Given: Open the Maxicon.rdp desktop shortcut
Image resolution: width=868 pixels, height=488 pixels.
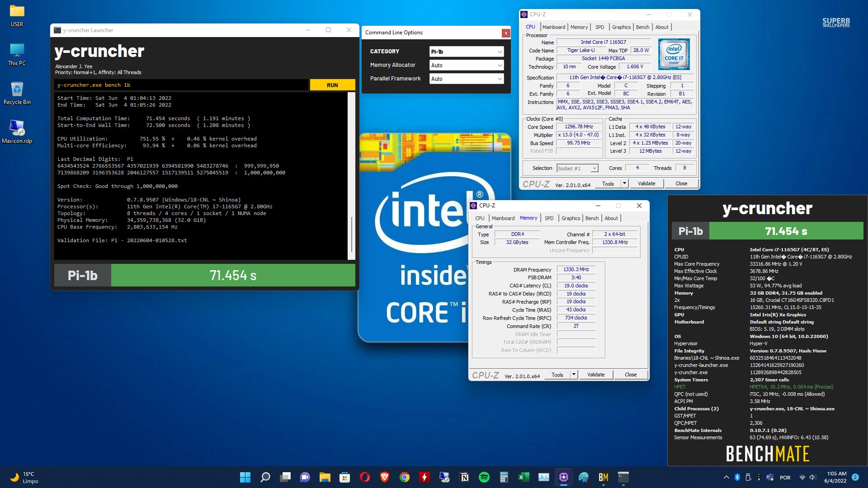Looking at the screenshot, I should click(17, 132).
